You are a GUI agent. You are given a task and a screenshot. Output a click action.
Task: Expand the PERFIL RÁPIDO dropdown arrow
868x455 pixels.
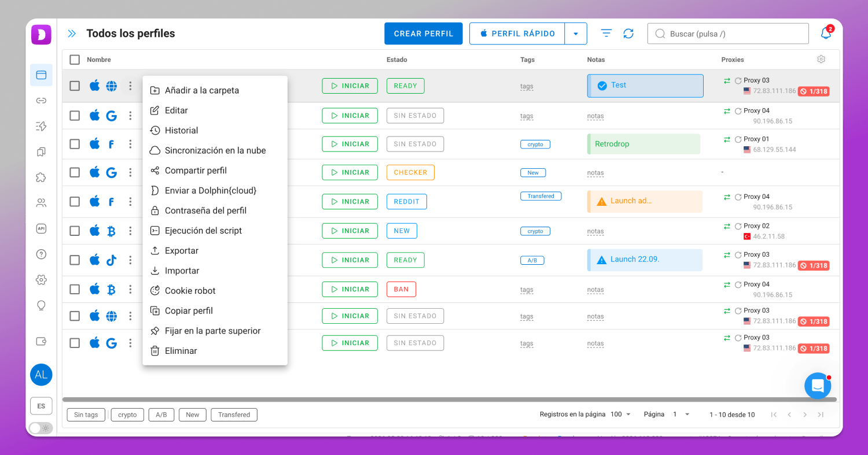tap(576, 34)
